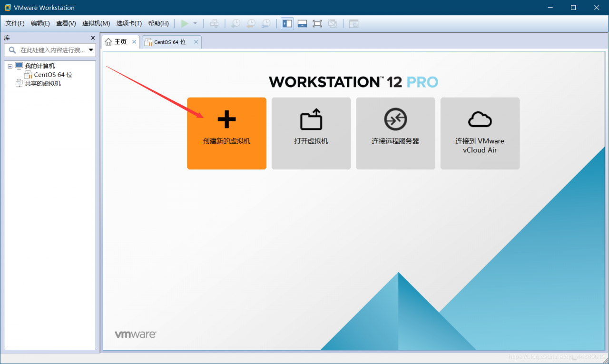Click the VM icon on CentOS tab
The image size is (609, 364).
[148, 42]
